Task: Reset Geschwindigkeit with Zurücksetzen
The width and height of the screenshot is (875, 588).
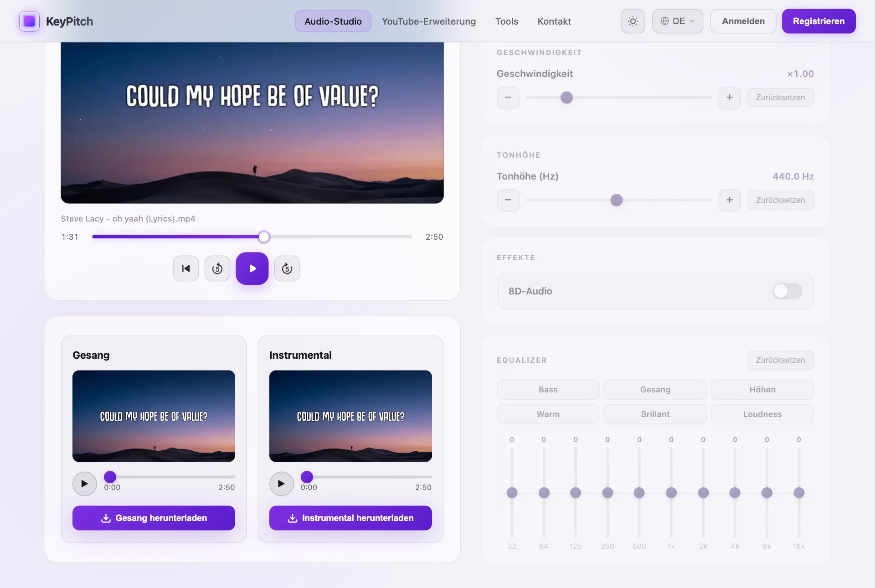Action: point(780,98)
